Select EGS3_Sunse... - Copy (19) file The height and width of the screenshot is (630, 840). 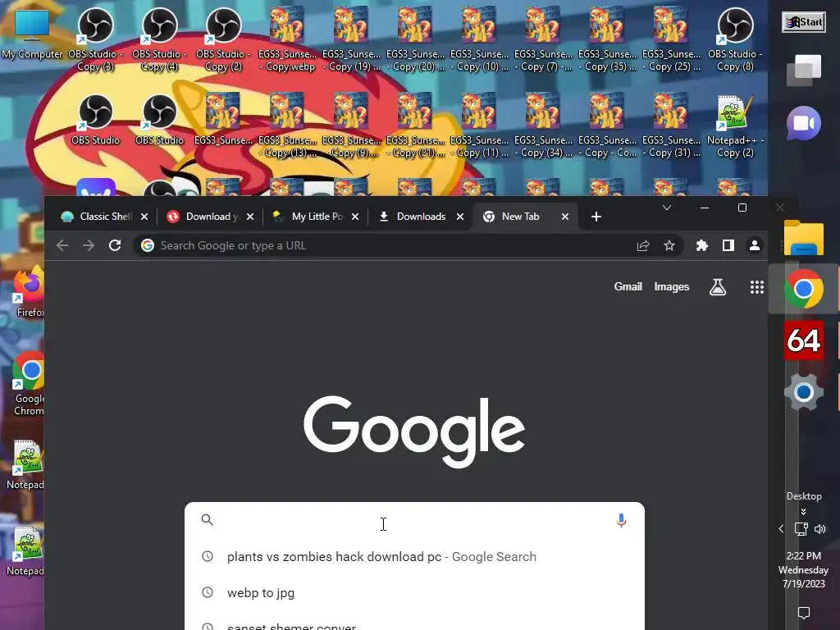351,39
